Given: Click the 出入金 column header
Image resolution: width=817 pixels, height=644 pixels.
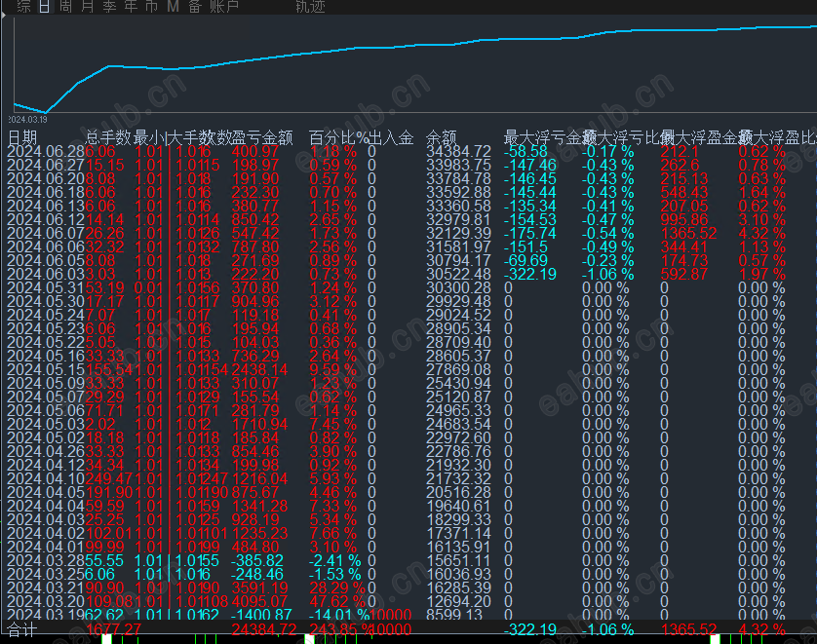Looking at the screenshot, I should (x=391, y=138).
